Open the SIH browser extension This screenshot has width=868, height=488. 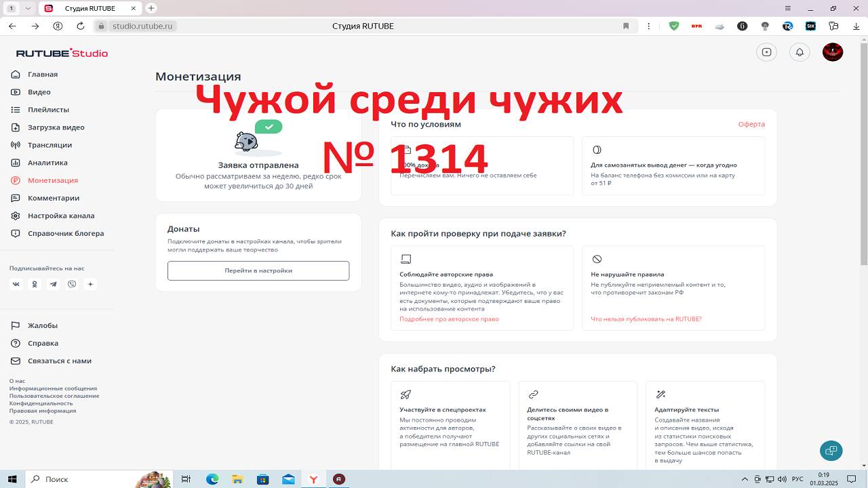coord(810,26)
